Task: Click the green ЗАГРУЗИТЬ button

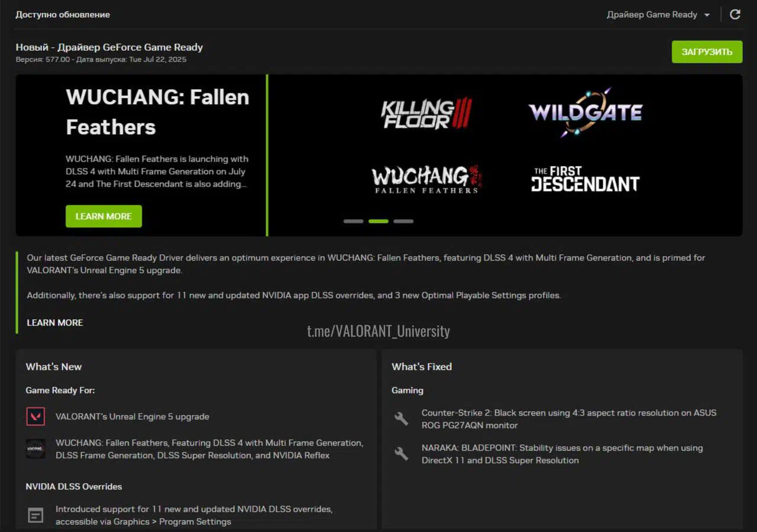Action: click(x=707, y=52)
